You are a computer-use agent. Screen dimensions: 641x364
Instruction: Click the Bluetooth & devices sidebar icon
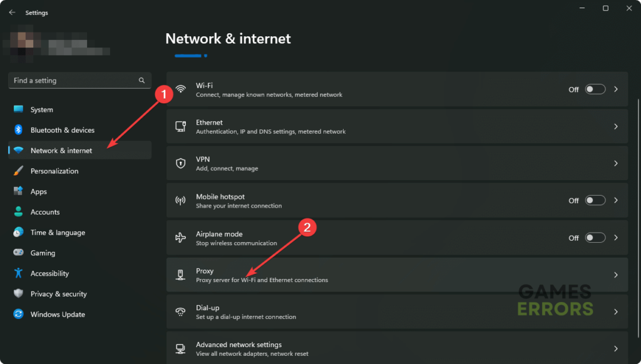18,130
